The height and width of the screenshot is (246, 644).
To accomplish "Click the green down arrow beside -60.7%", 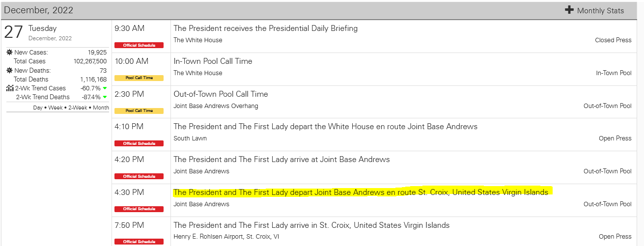I will coord(105,88).
